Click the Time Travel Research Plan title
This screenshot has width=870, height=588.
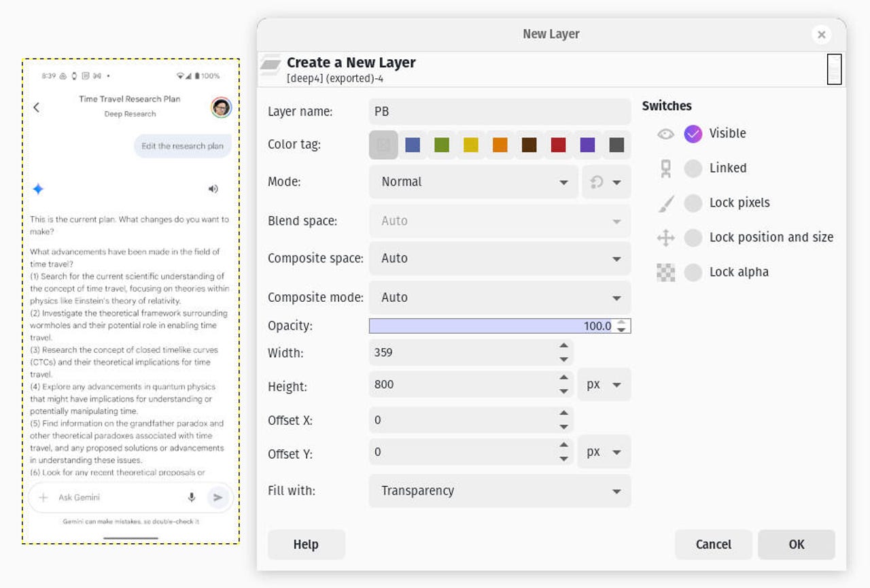pos(130,99)
